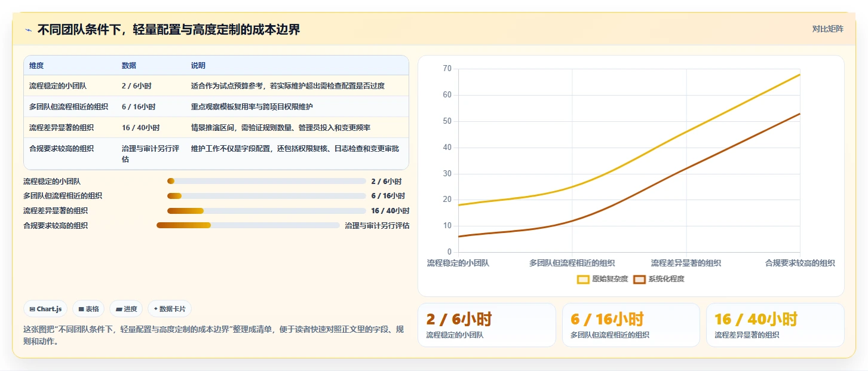
Task: Click the 表格 tag chip
Action: coord(88,309)
